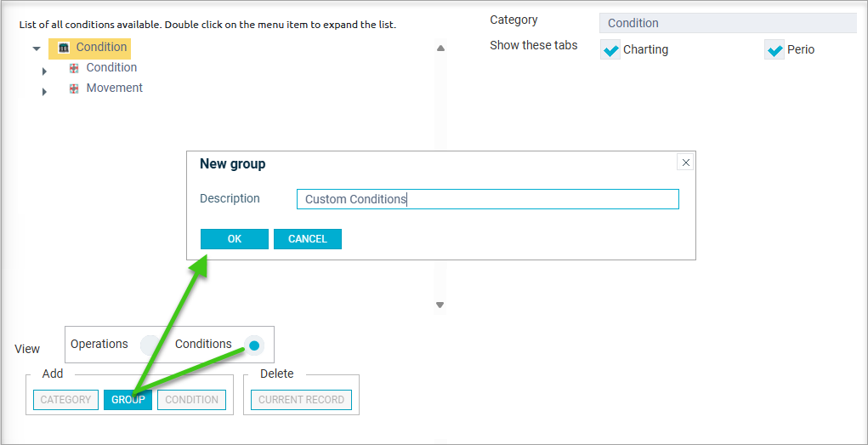Viewport: 868px width, 445px height.
Task: Collapse the root Condition category arrow
Action: [37, 48]
